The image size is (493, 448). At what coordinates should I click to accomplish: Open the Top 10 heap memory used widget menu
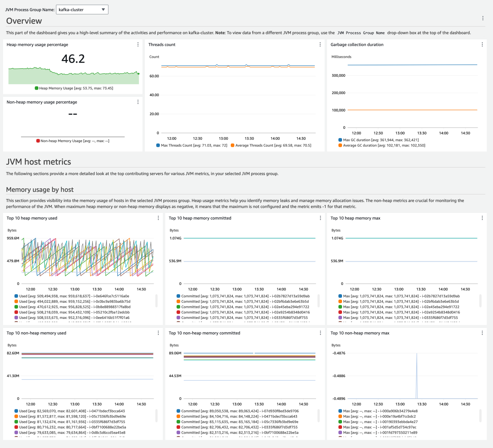coord(158,218)
